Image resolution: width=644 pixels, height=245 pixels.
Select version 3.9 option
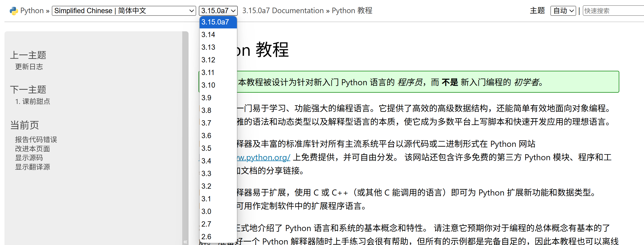coord(218,98)
